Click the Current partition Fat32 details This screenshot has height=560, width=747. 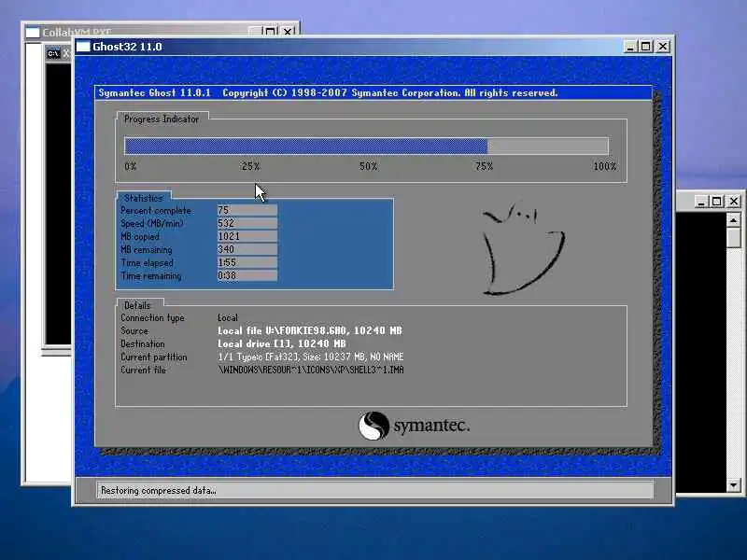[x=311, y=357]
